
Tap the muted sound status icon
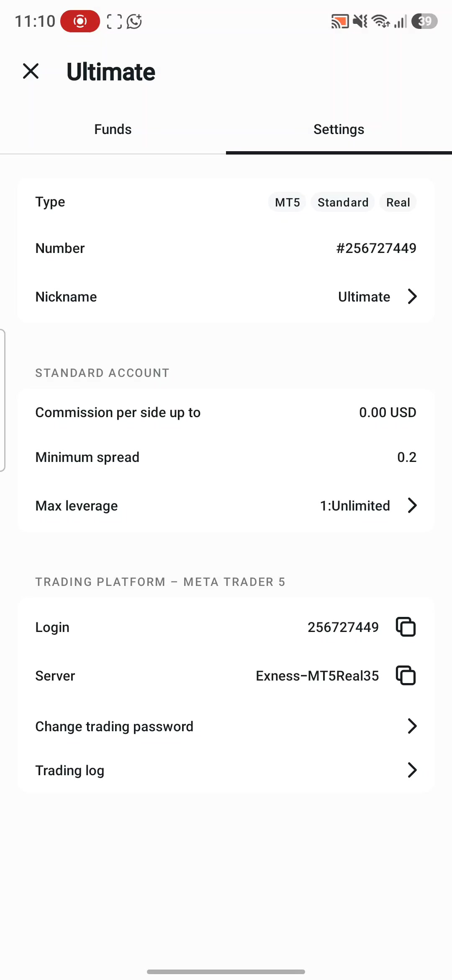tap(360, 21)
